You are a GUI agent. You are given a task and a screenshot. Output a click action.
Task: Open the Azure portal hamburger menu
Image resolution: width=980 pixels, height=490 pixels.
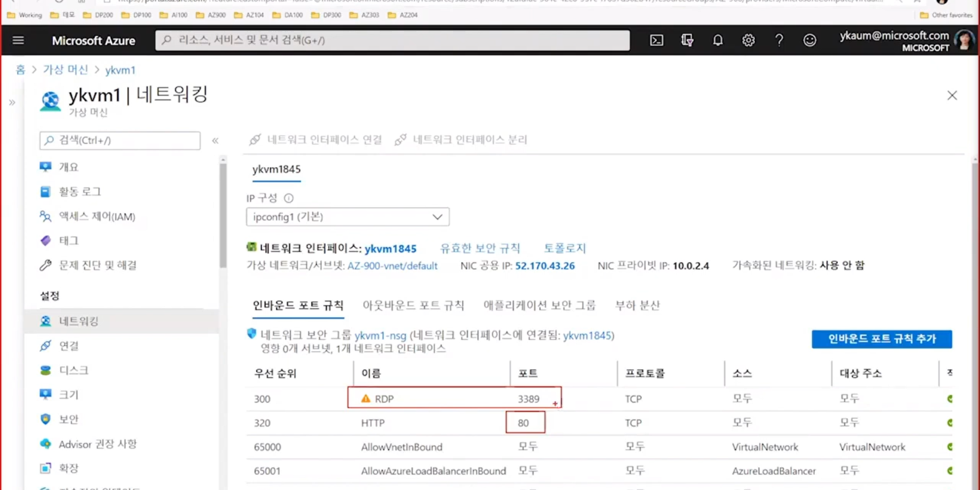18,40
